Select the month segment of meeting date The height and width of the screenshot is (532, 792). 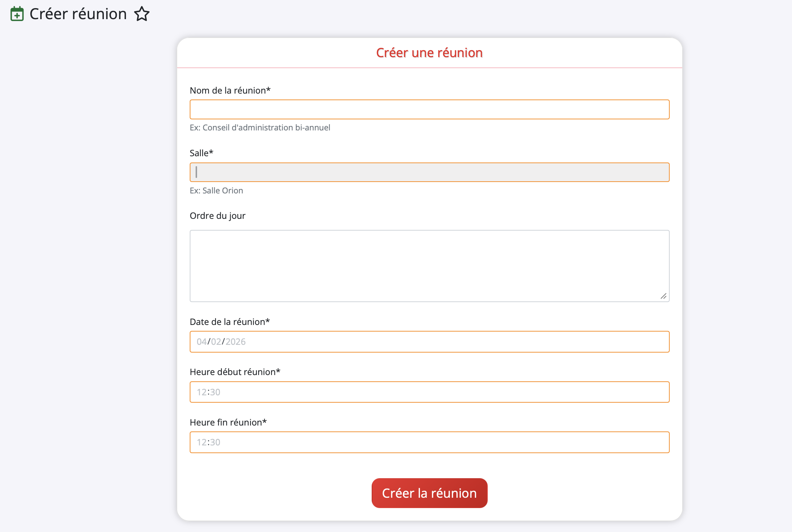pos(216,342)
